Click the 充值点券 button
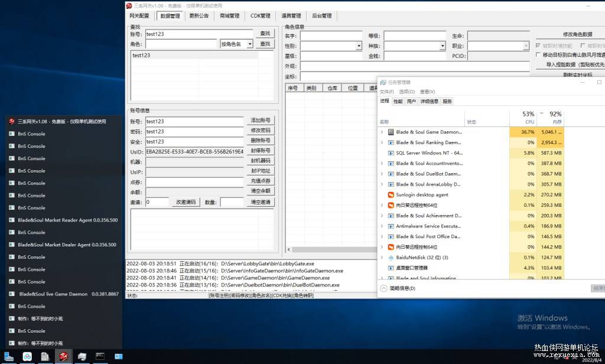This screenshot has width=605, height=364. 261,181
